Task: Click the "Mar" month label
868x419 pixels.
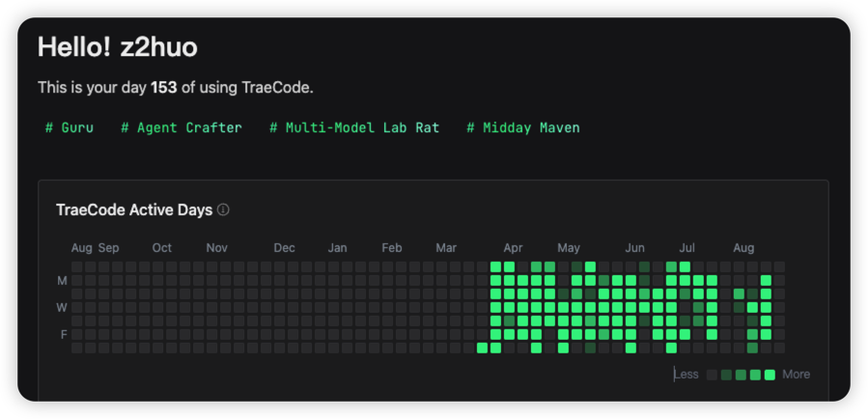Action: (x=446, y=248)
